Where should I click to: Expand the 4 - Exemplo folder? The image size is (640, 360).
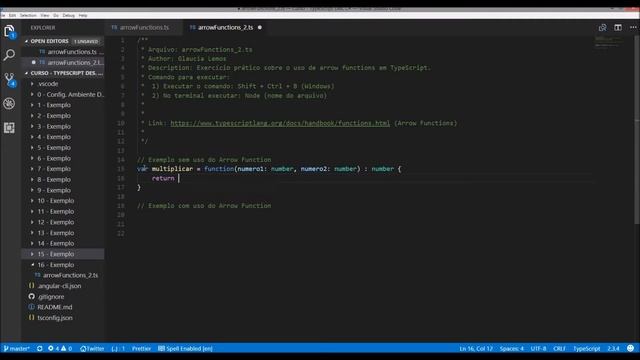(x=63, y=137)
